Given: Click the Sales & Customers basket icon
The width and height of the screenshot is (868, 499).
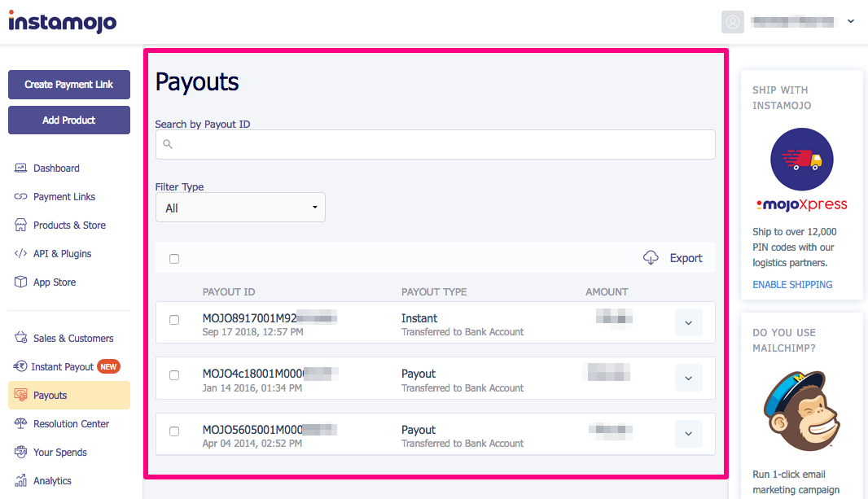Looking at the screenshot, I should pos(20,338).
